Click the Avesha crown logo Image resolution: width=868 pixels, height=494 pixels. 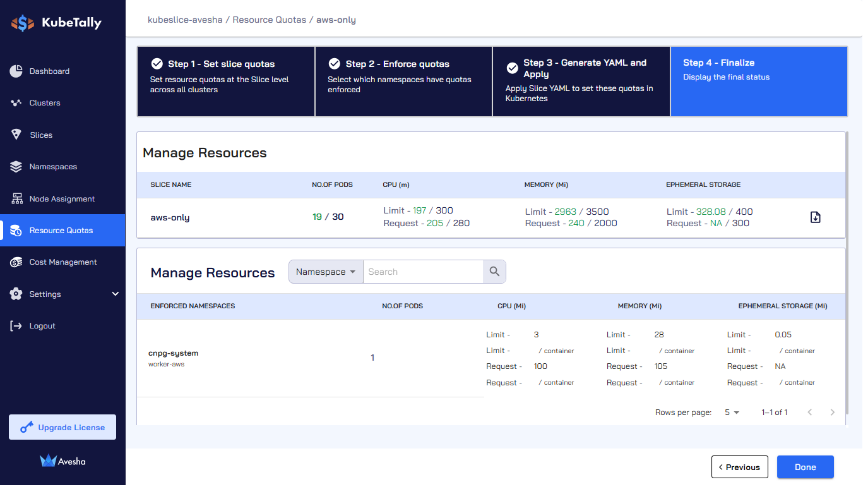(49, 461)
